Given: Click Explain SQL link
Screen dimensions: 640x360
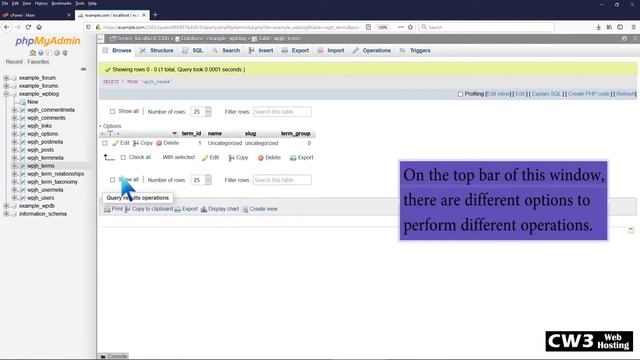Looking at the screenshot, I should (547, 94).
